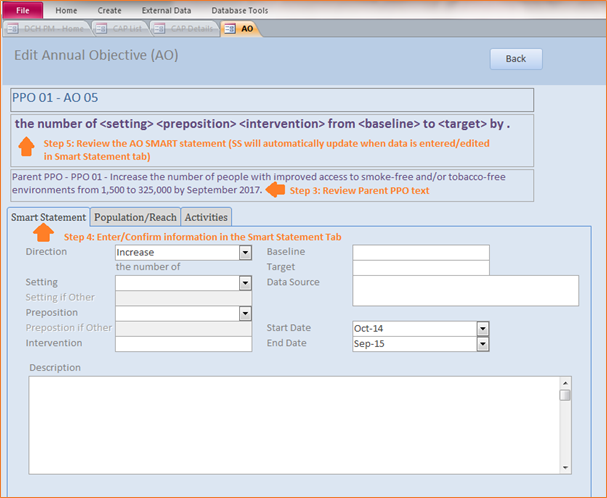Screen dimensions: 607x498
Task: Expand the Direction dropdown
Action: tap(245, 253)
